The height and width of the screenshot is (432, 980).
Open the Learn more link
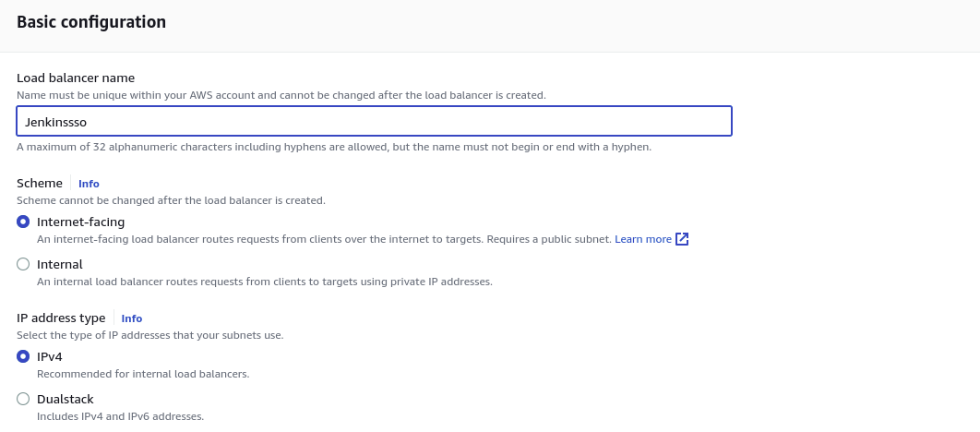(x=643, y=239)
